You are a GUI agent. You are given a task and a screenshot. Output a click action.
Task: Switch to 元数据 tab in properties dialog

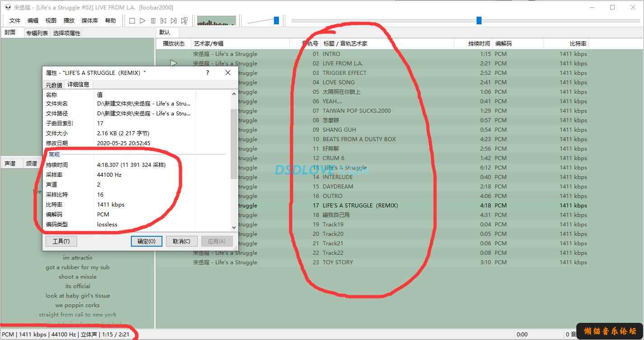(54, 85)
